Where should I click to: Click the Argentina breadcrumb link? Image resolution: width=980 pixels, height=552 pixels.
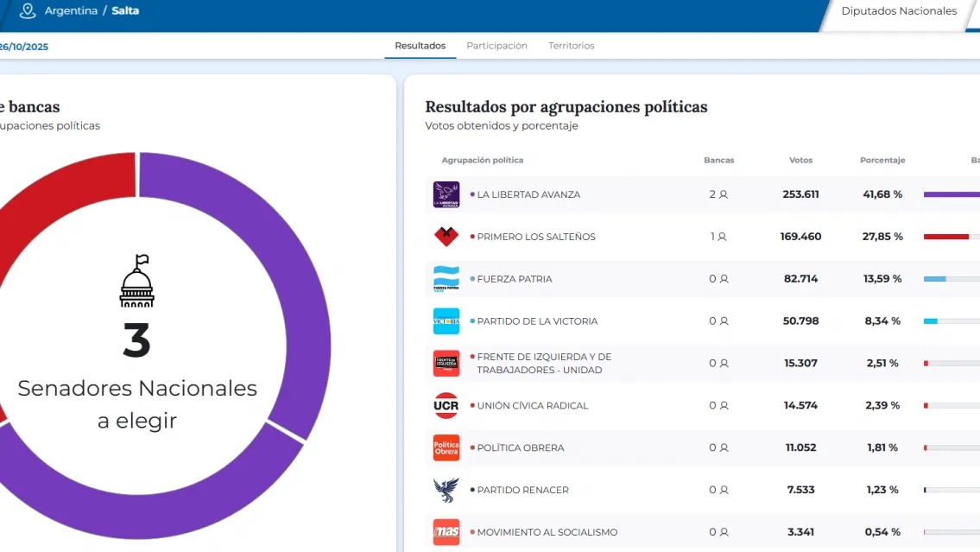coord(71,11)
